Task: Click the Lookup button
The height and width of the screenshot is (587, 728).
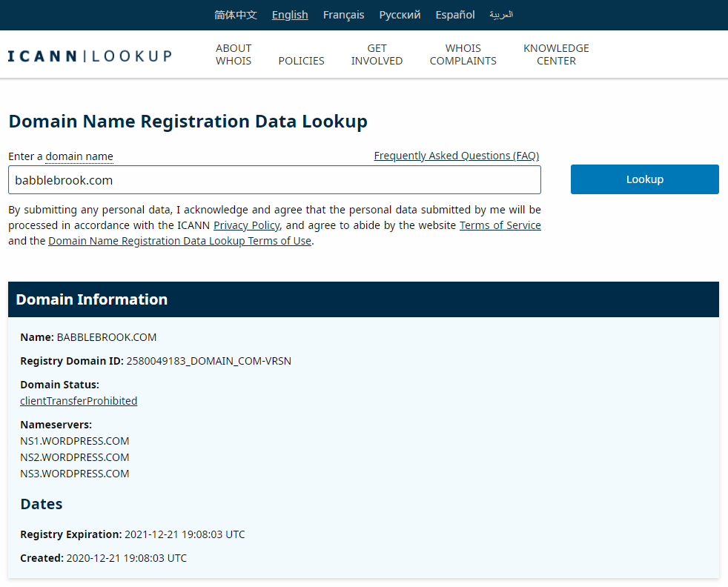Action: click(x=643, y=179)
